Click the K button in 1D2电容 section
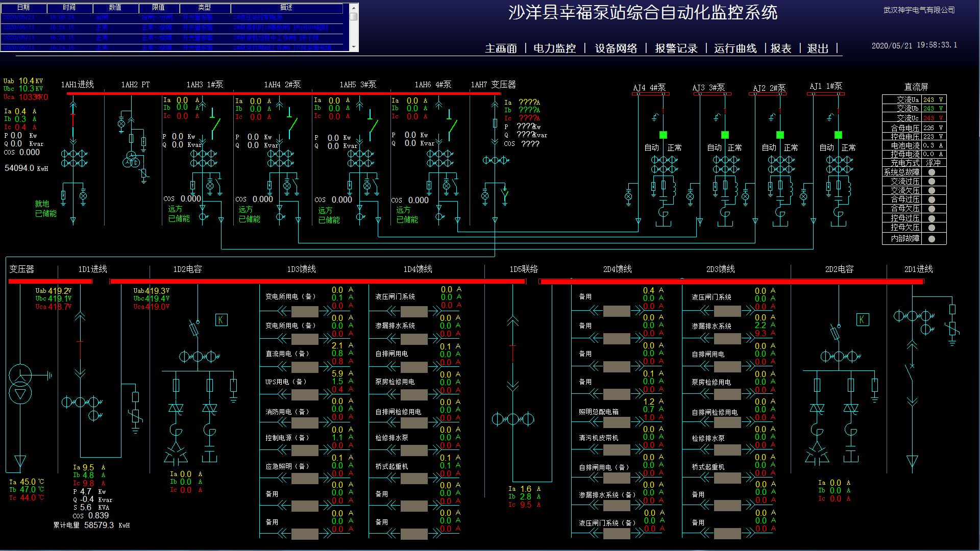 221,320
